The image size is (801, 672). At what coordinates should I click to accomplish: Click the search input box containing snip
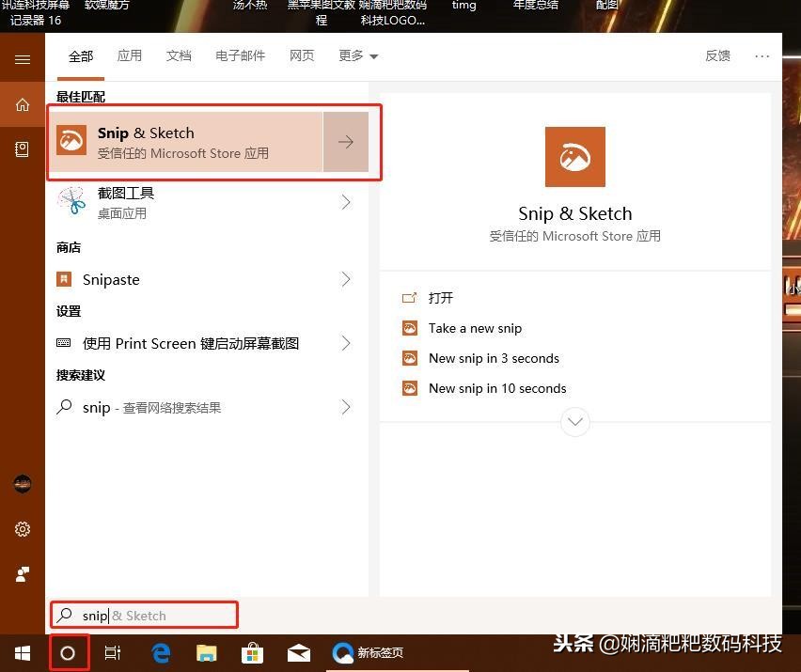[x=145, y=615]
